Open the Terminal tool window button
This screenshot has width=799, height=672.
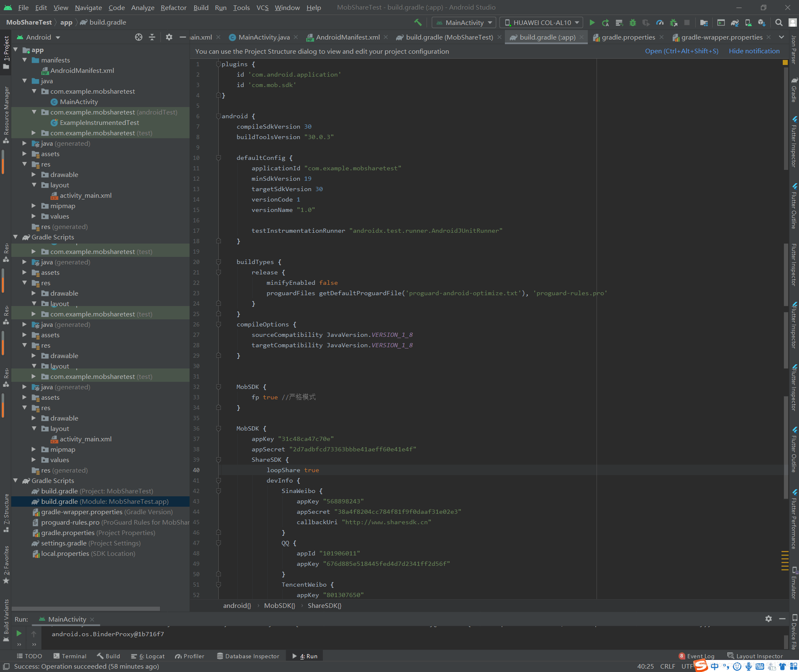pyautogui.click(x=70, y=656)
